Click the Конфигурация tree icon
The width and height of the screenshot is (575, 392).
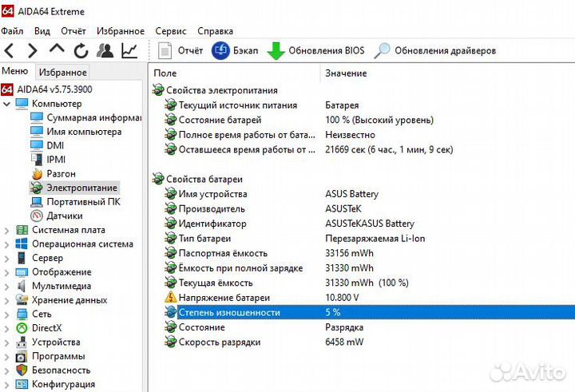click(22, 384)
